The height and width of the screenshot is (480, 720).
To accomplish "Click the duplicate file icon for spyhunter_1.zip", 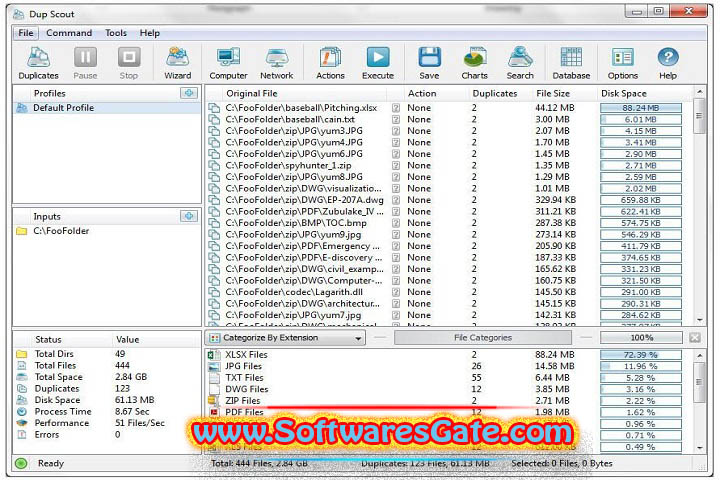I will (214, 165).
